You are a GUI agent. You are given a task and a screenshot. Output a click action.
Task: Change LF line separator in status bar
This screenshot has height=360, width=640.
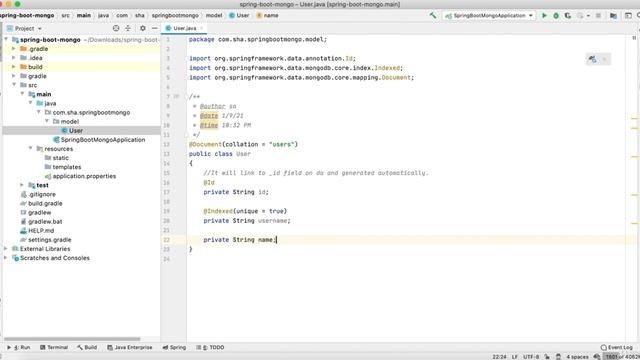pos(515,357)
